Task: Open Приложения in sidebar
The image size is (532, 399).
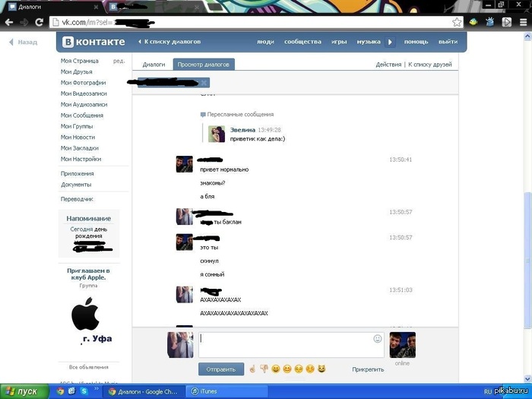Action: point(77,173)
